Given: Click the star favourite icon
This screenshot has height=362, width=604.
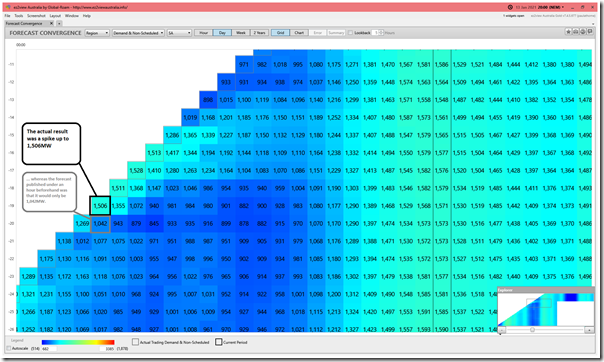Looking at the screenshot, I should point(568,32).
